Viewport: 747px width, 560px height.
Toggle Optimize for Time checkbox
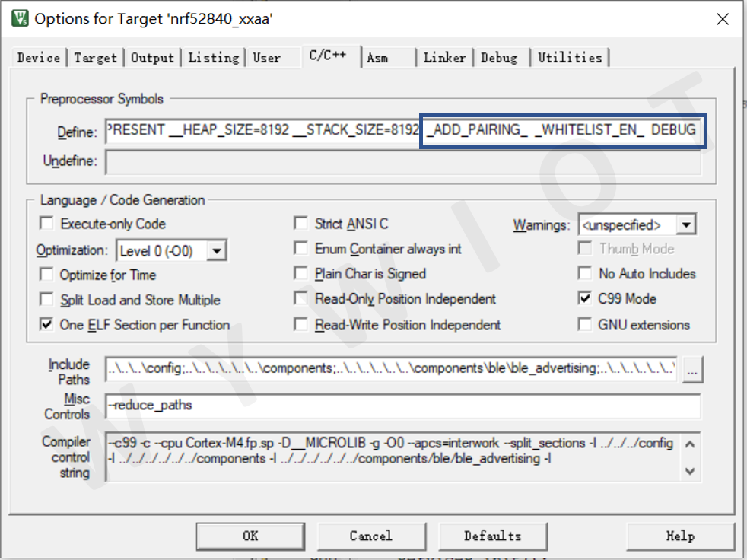46,275
